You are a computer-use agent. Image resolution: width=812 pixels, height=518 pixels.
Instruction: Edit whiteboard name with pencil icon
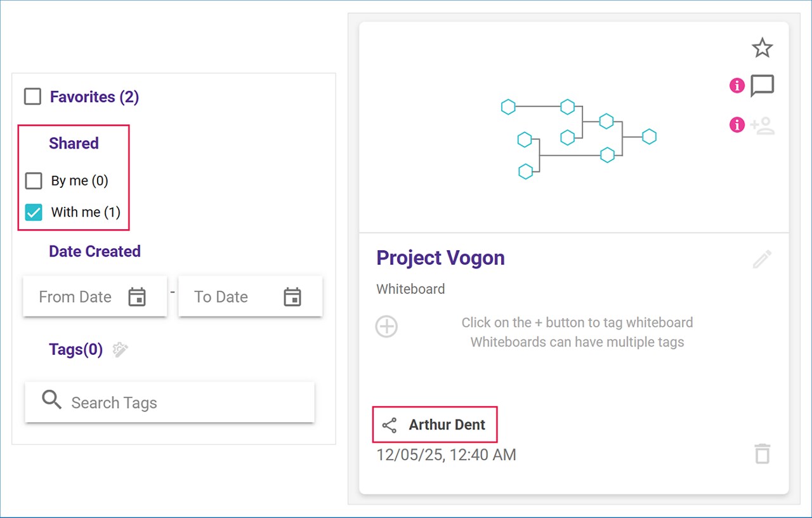coord(762,259)
